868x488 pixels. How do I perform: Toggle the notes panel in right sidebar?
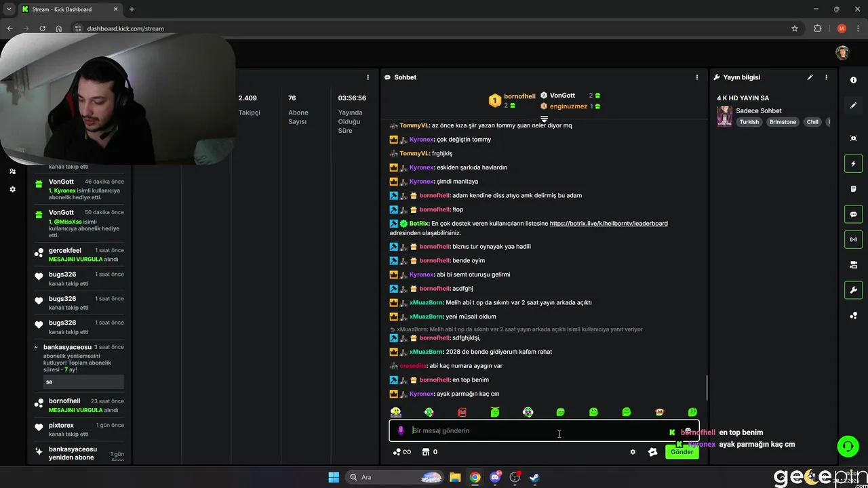tap(853, 188)
